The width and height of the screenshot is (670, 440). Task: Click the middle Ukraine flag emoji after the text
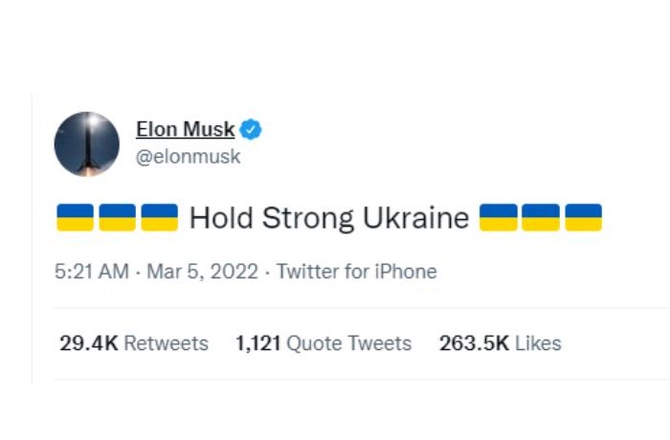541,217
